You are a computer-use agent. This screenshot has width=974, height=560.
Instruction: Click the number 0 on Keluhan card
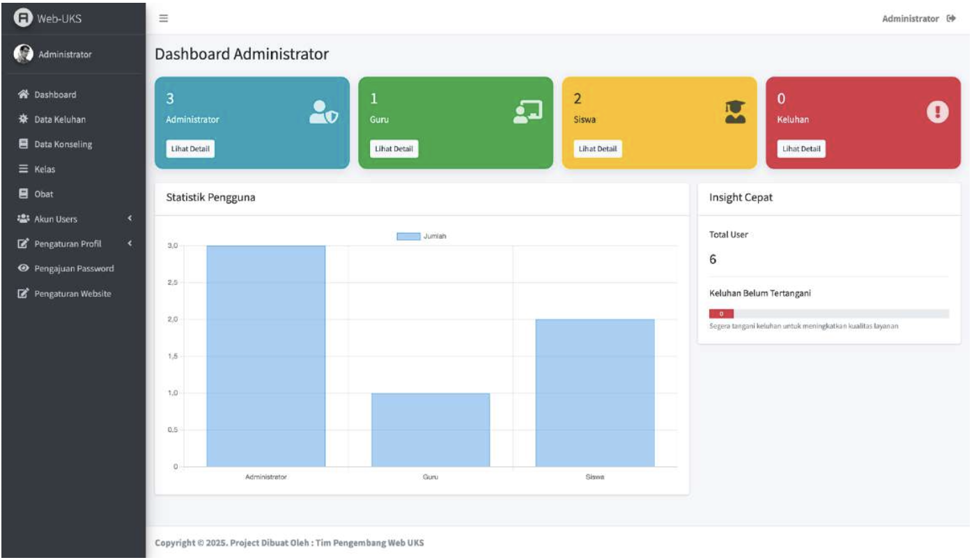click(781, 99)
